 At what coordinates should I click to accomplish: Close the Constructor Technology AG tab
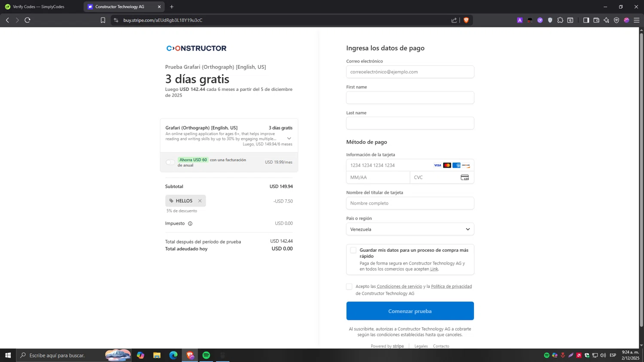tap(159, 7)
